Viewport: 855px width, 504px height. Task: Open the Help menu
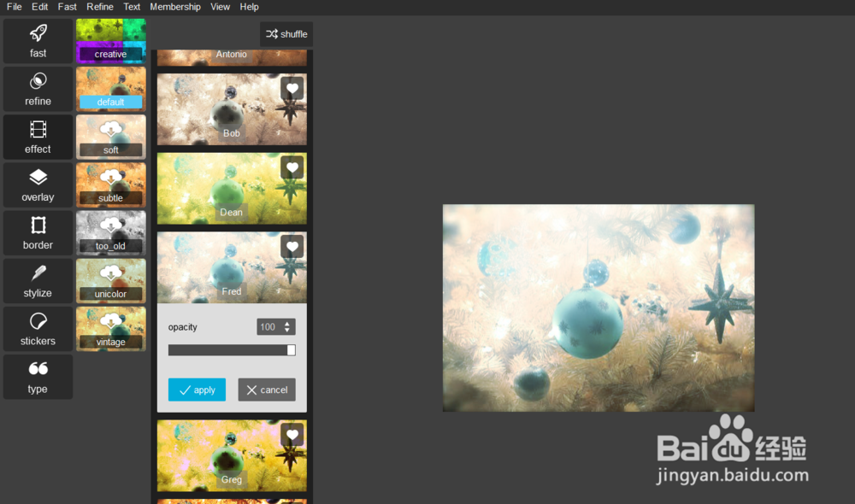249,7
